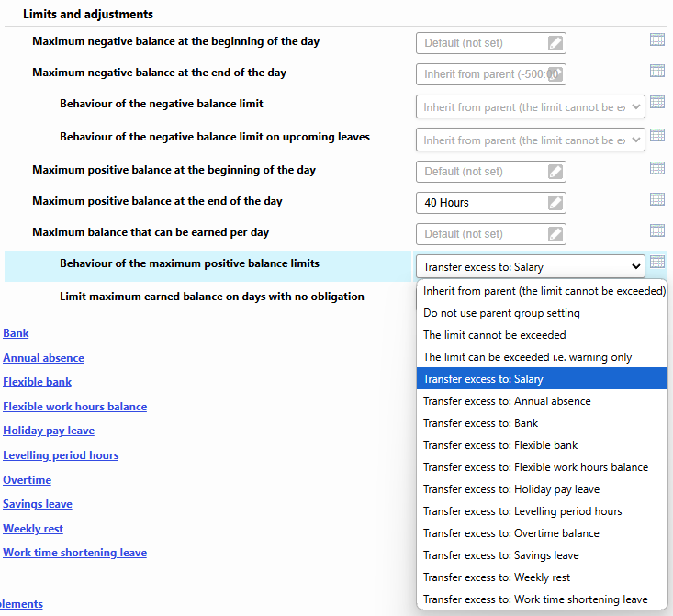The width and height of the screenshot is (673, 616).
Task: Click Default (not set) field for maximum balance per day
Action: pos(491,234)
